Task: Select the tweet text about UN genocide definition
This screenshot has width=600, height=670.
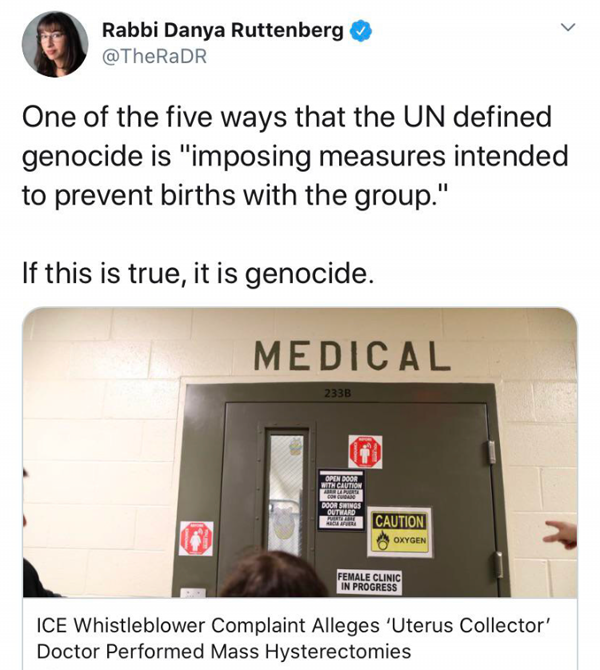Action: pos(295,156)
